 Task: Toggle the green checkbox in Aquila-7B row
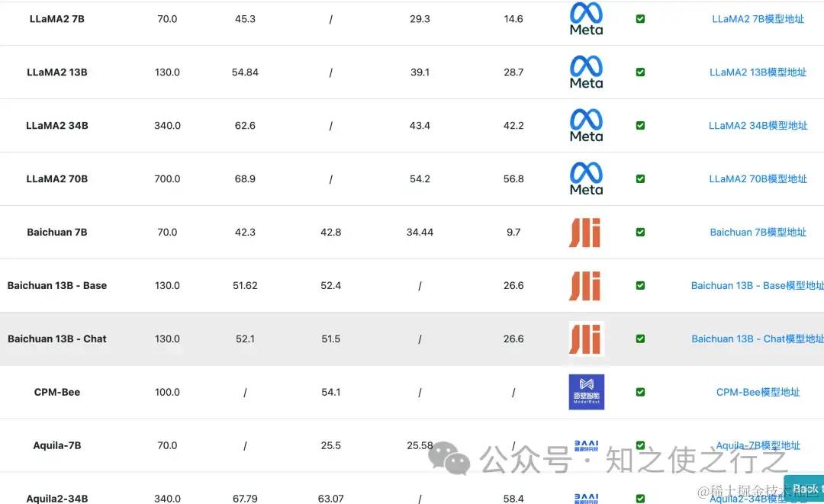coord(640,445)
